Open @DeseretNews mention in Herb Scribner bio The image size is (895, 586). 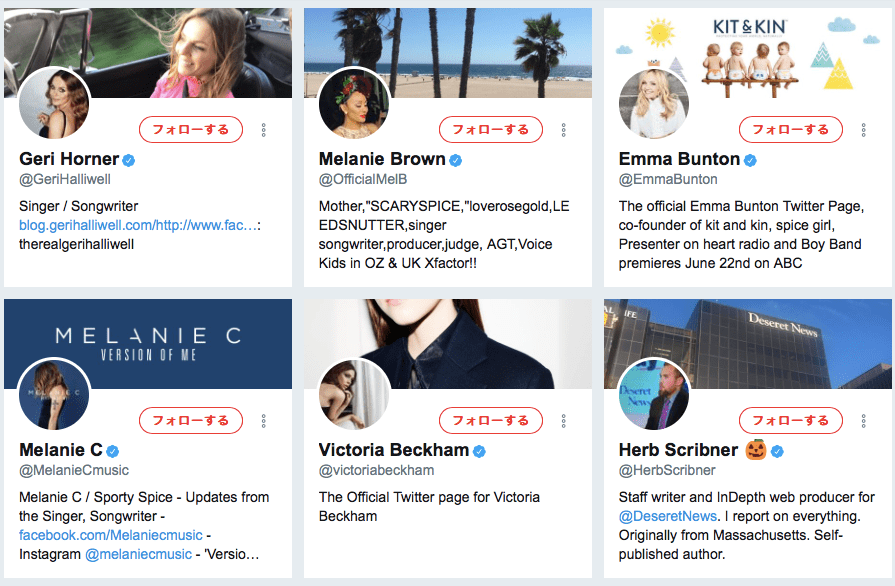[668, 516]
